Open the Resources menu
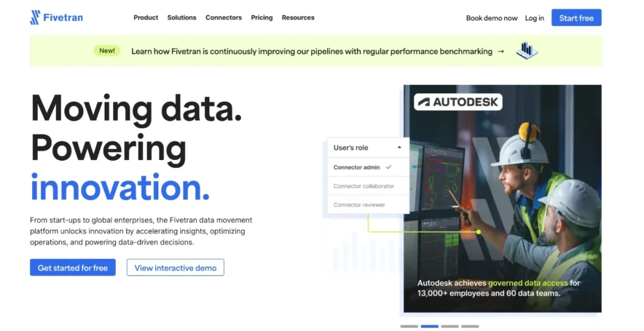 298,17
